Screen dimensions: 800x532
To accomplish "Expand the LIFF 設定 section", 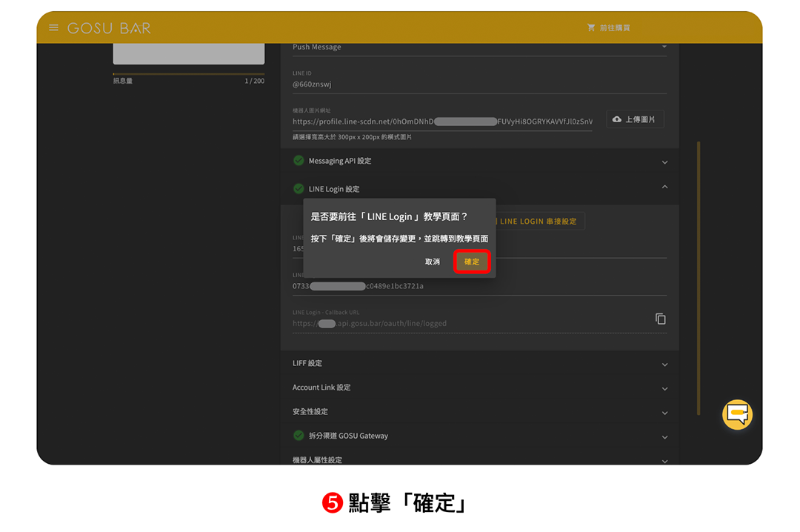I will click(x=479, y=364).
